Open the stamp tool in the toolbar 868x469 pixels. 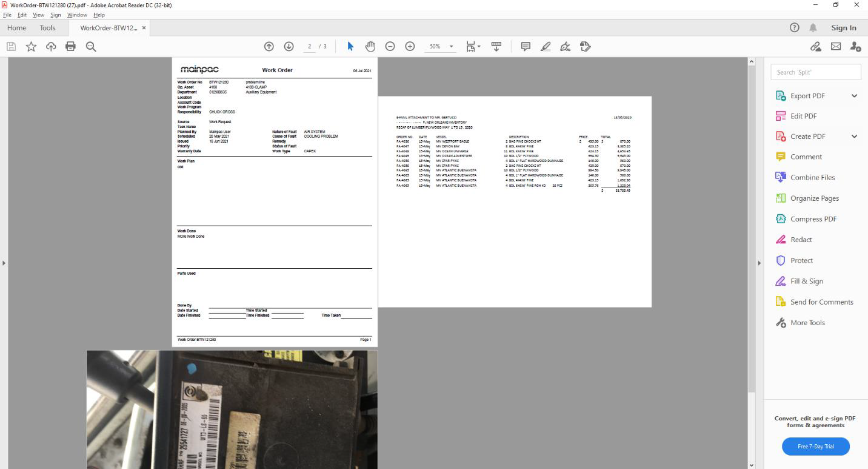click(586, 47)
